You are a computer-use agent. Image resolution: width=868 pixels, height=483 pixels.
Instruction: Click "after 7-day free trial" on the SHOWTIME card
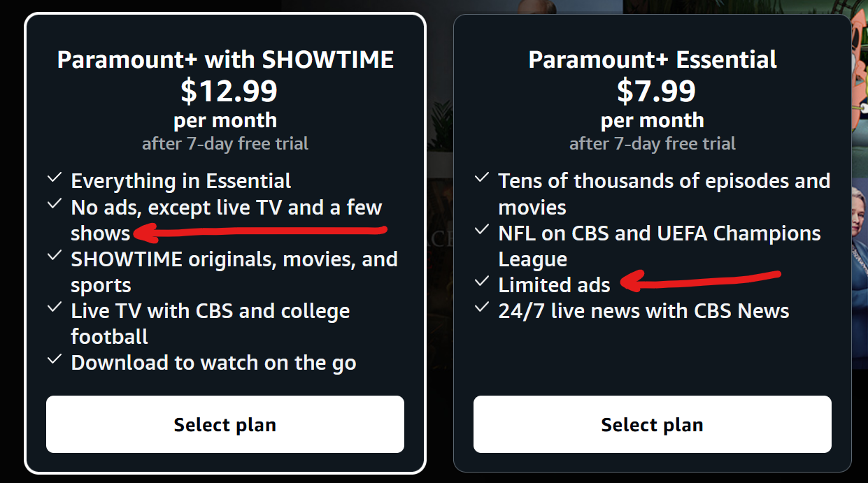click(225, 143)
